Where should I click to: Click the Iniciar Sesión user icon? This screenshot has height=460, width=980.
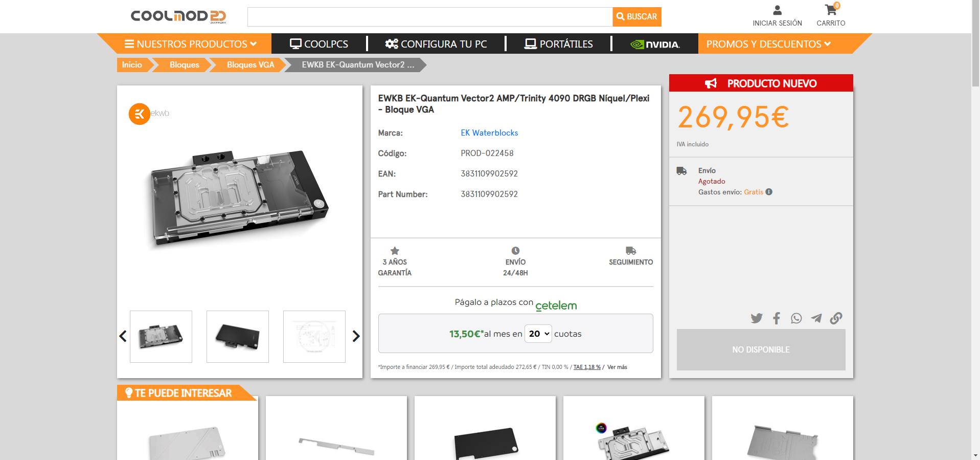click(x=777, y=10)
